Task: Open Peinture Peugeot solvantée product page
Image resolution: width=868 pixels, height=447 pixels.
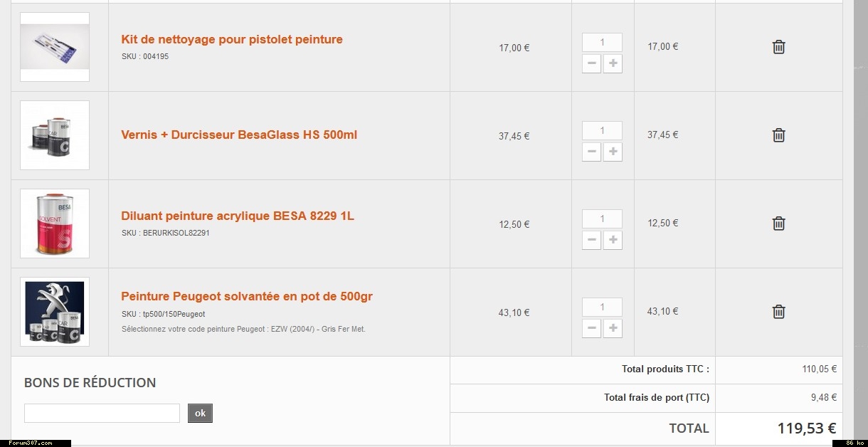Action: tap(247, 296)
